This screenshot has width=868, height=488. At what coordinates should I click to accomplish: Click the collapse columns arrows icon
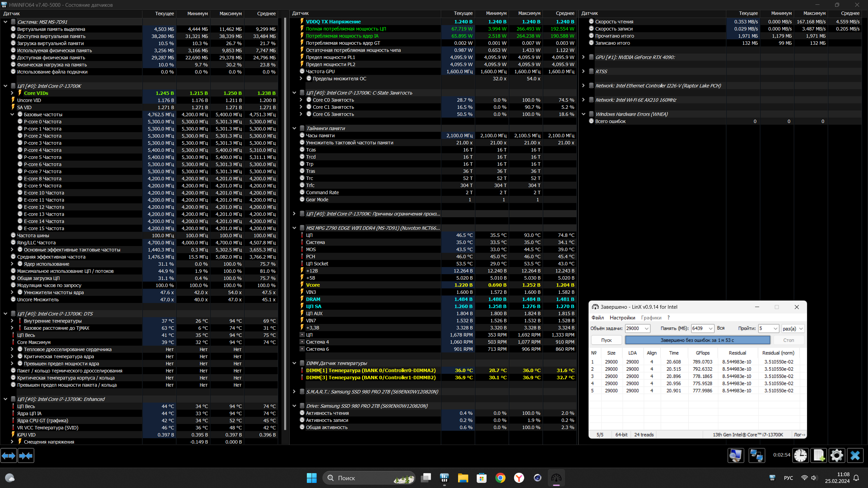coord(26,456)
